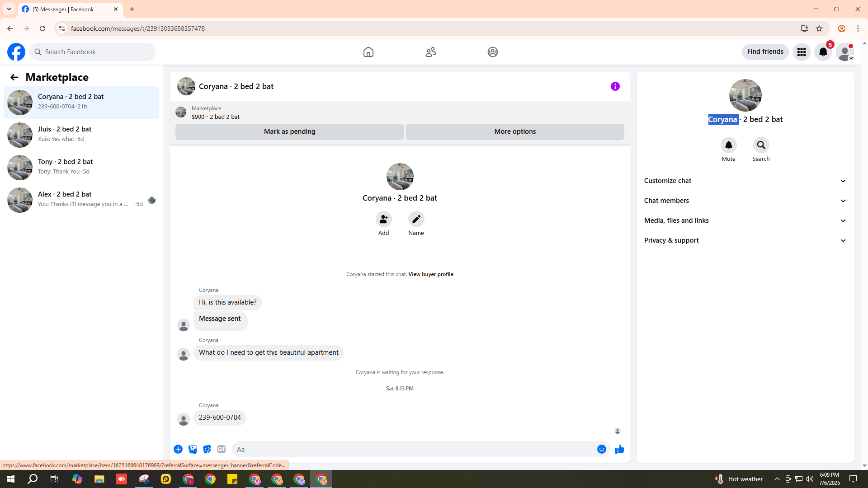Open the Facebook menu grid icon
The height and width of the screenshot is (488, 868).
click(x=802, y=52)
